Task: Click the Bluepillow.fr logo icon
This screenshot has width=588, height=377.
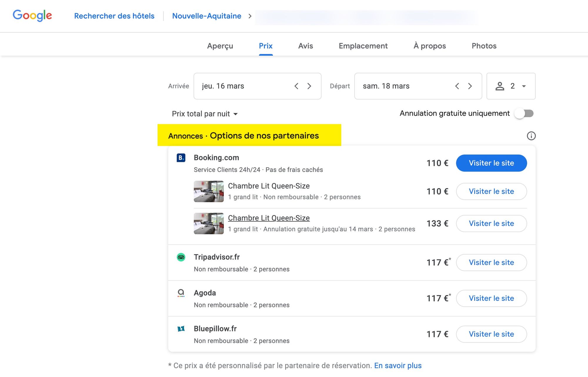Action: tap(181, 329)
